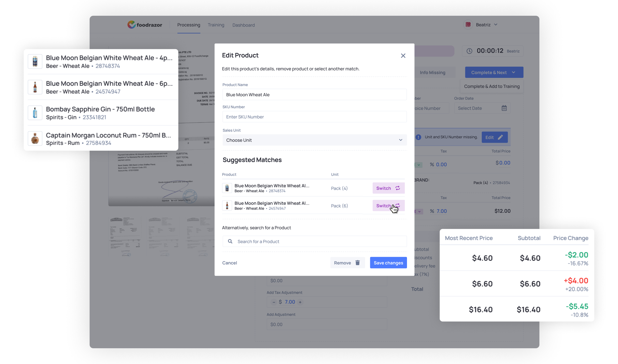Screen dimensions: 618x364
Task: Click the timer clock icon
Action: click(469, 51)
